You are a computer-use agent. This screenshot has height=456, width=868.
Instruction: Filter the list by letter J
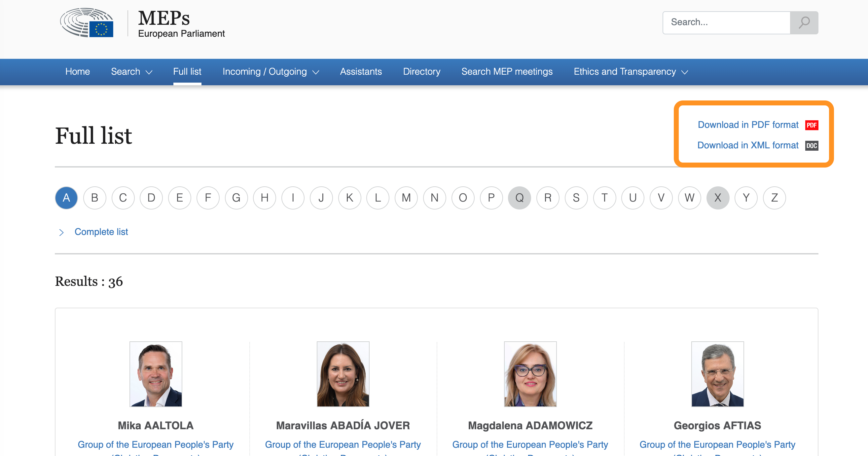(321, 198)
